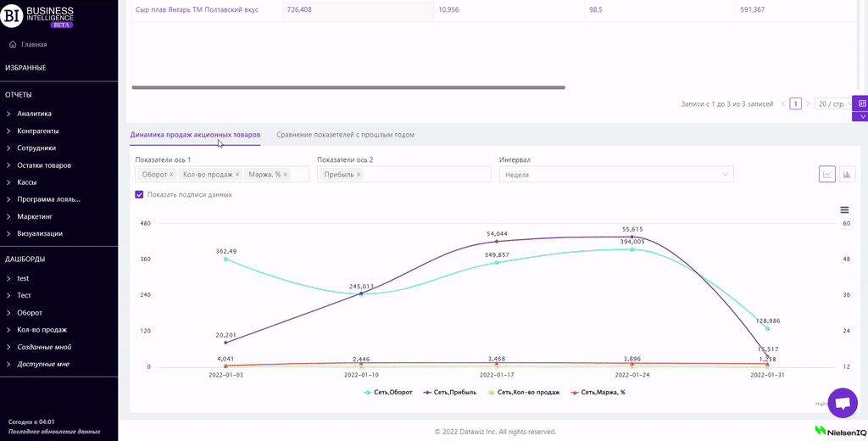
Task: Click the purple side panel settings icon
Action: tap(861, 103)
